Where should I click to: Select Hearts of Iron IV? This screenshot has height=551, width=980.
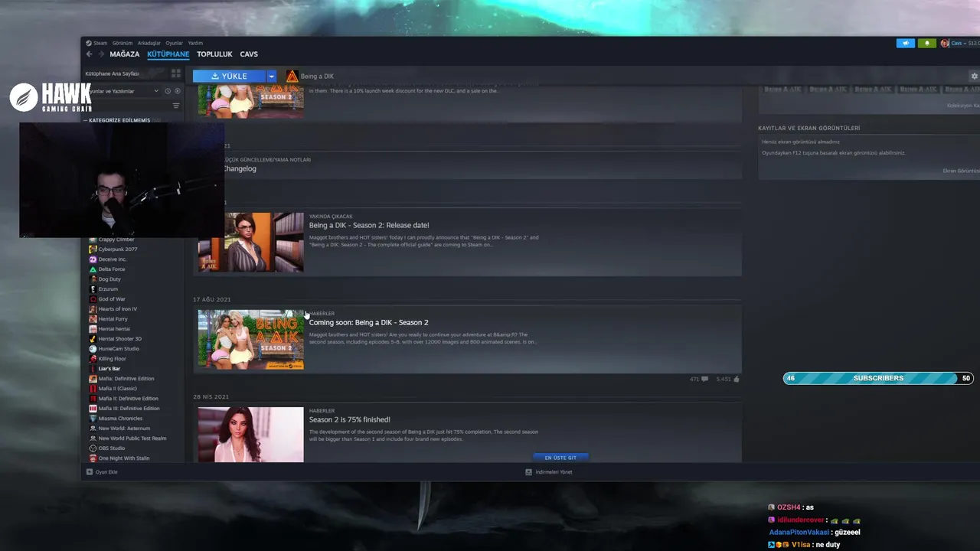point(118,309)
